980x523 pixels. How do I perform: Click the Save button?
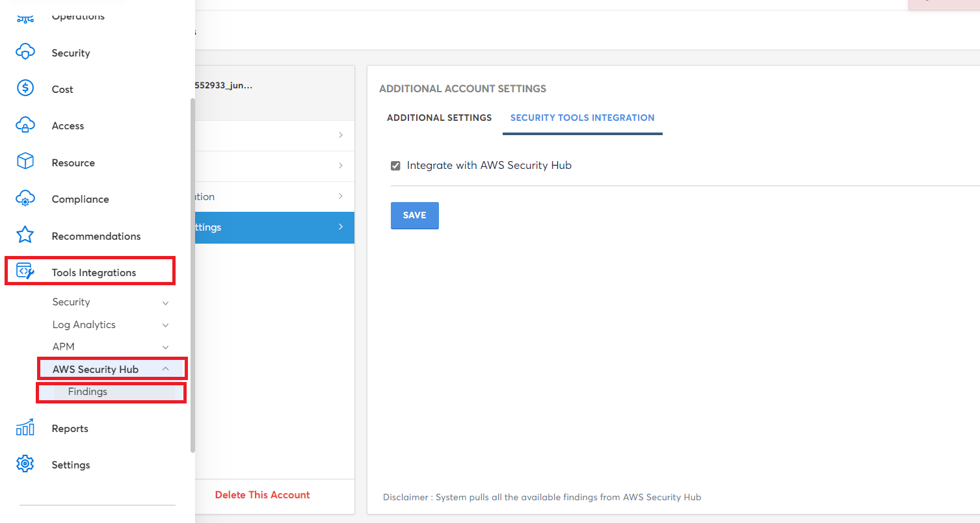[x=415, y=216]
